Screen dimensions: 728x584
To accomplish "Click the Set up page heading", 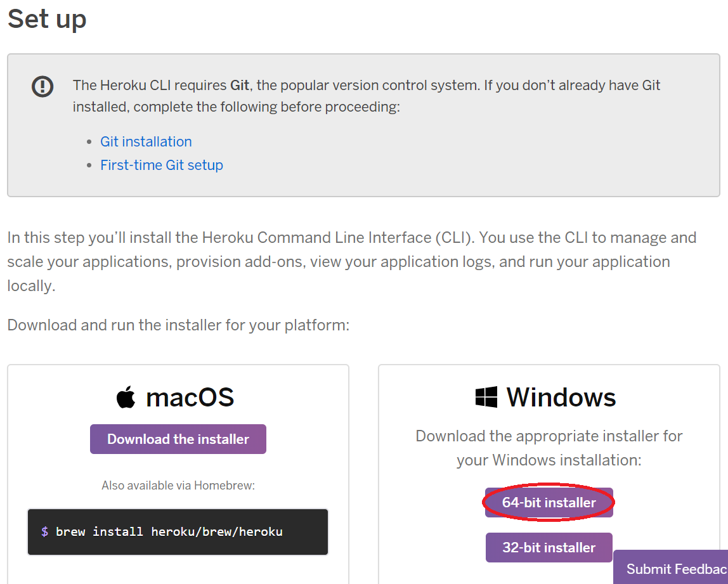I will pyautogui.click(x=47, y=19).
